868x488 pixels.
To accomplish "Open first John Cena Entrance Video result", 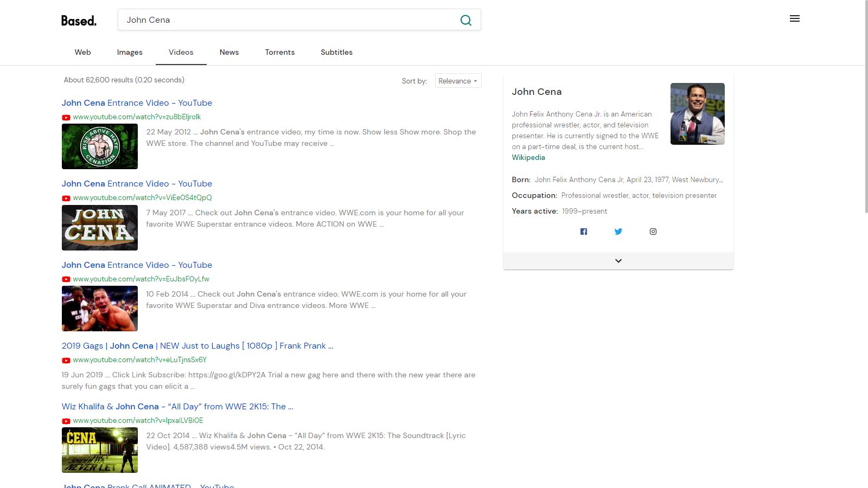I will 137,103.
